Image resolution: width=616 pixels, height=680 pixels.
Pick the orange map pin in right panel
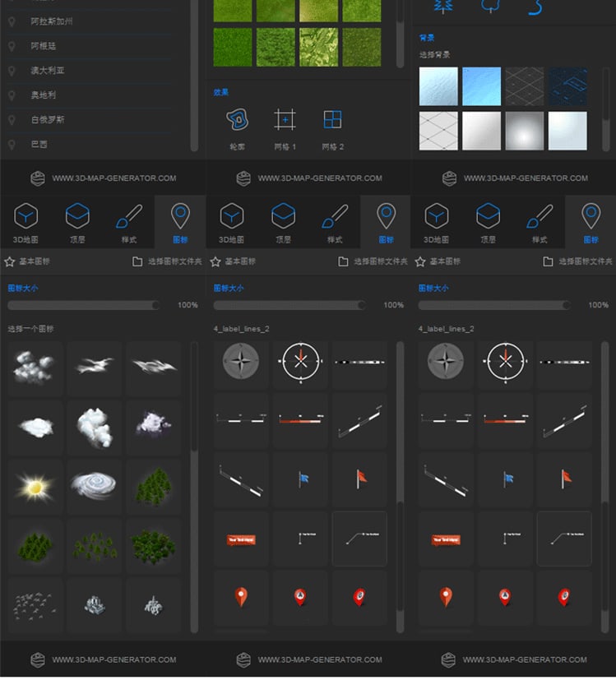[446, 597]
